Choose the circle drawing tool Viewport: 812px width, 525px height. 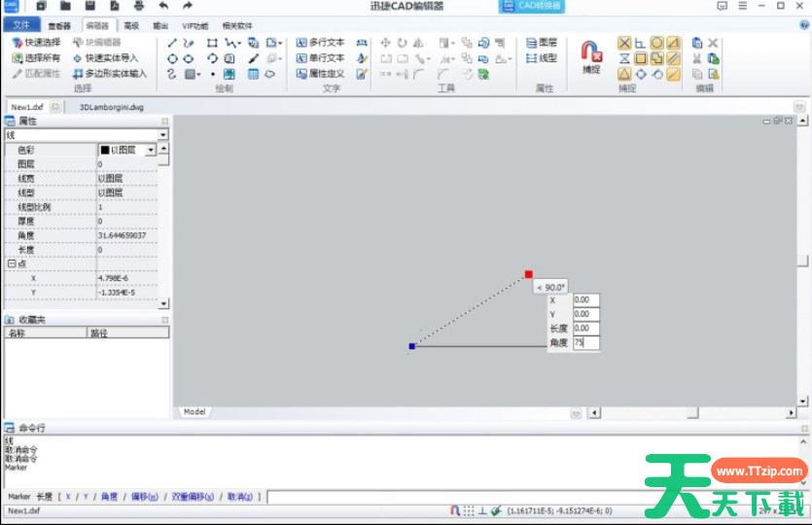pos(172,58)
